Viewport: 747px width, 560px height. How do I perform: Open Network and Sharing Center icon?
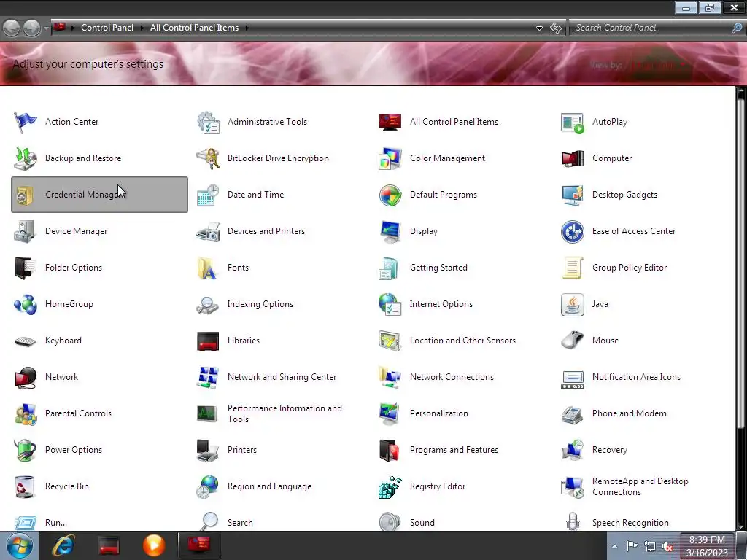pos(208,377)
